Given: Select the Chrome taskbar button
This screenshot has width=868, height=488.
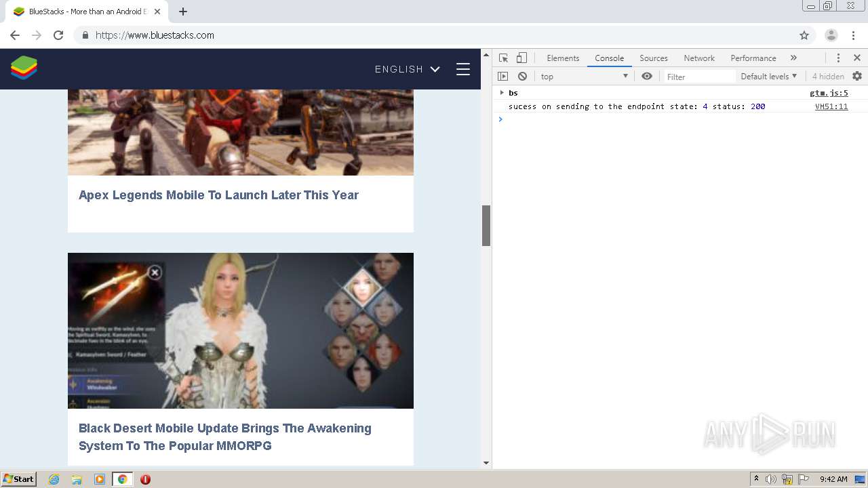Looking at the screenshot, I should 122,479.
